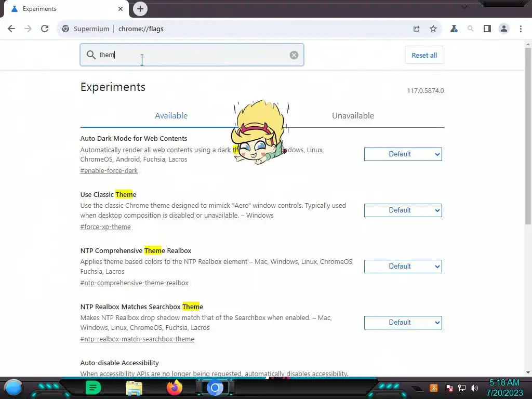
Task: Open a new tab with plus button
Action: (140, 9)
